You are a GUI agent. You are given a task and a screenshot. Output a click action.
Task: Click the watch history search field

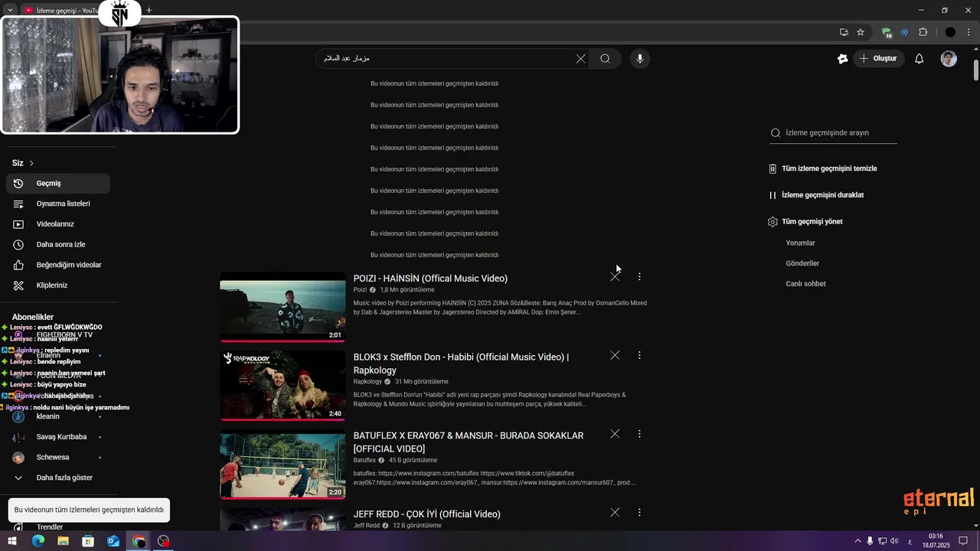(x=833, y=132)
